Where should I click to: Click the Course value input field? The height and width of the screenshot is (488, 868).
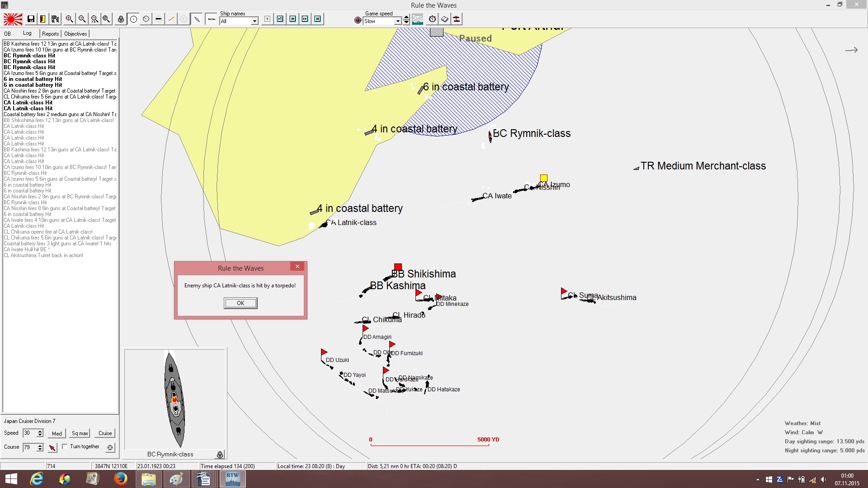click(29, 447)
